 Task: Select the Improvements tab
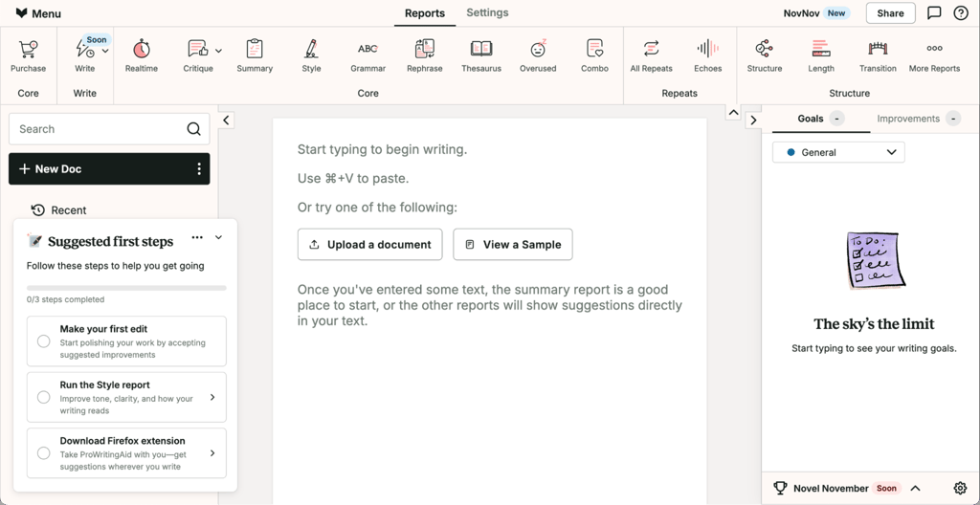[x=918, y=119]
